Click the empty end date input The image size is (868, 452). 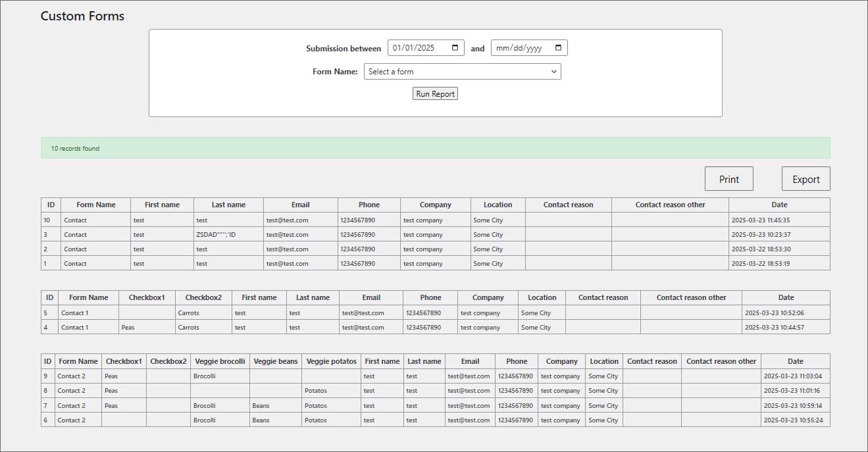(520, 48)
